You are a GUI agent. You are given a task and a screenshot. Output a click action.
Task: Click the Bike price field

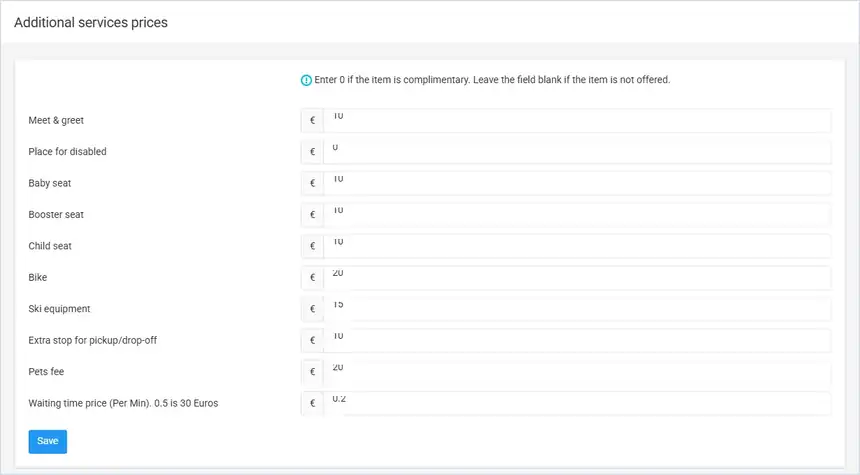point(577,278)
